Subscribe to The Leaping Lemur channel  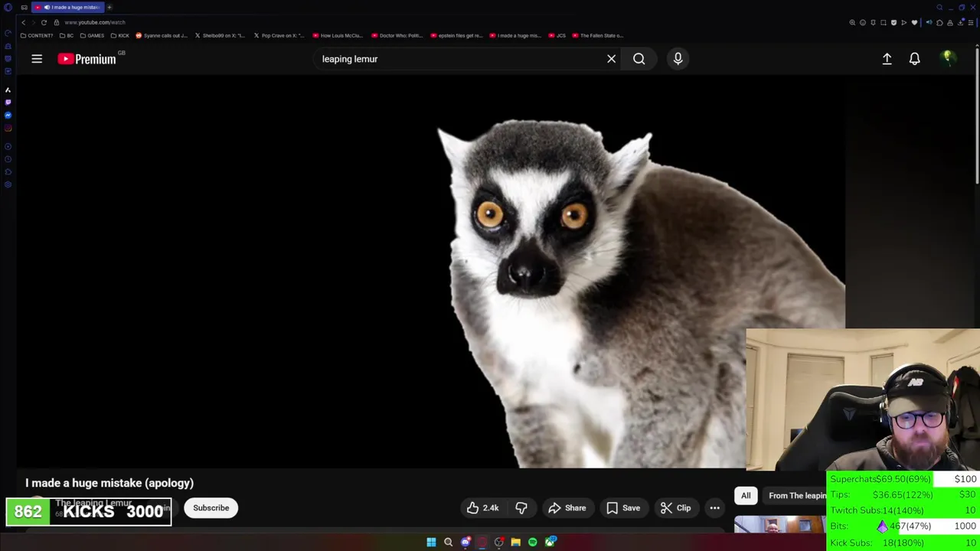(x=211, y=508)
